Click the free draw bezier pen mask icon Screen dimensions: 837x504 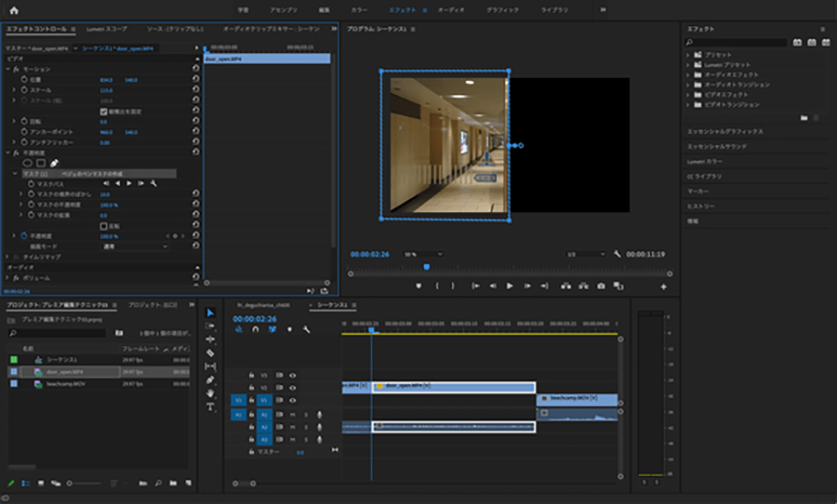[x=55, y=163]
